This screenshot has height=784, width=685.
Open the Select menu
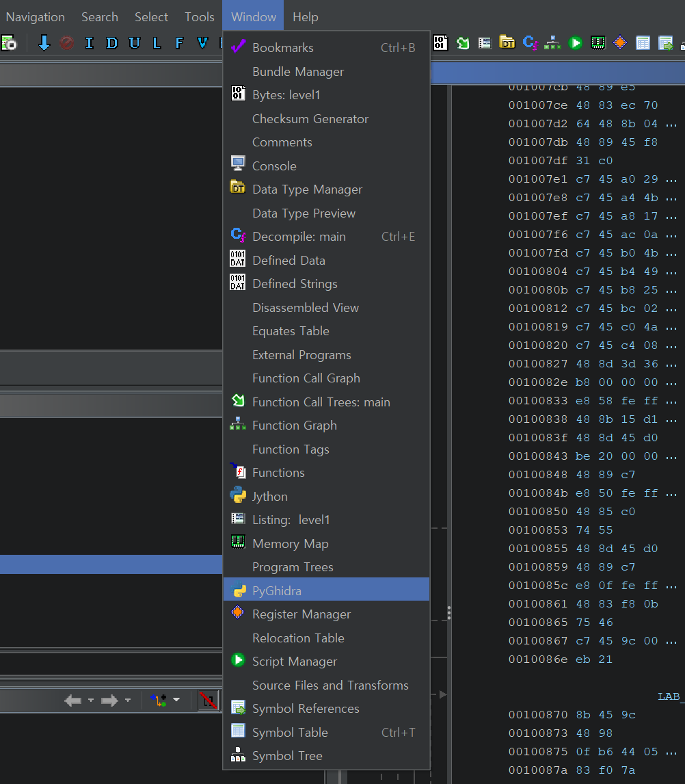tap(151, 16)
